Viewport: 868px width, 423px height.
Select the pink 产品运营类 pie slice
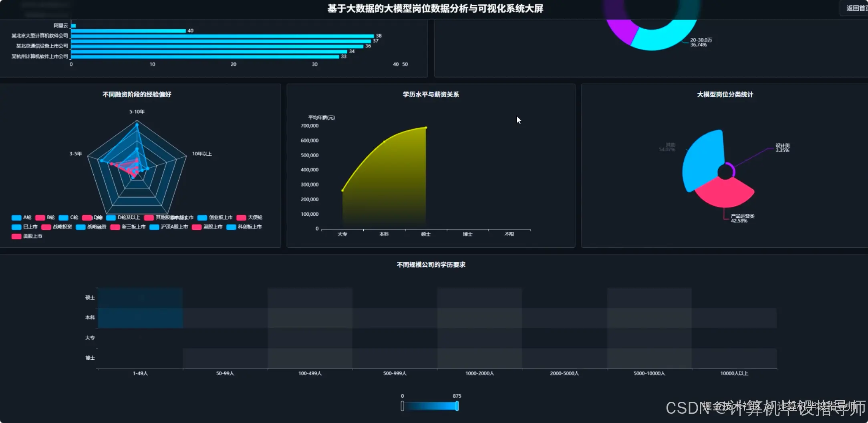coord(725,193)
